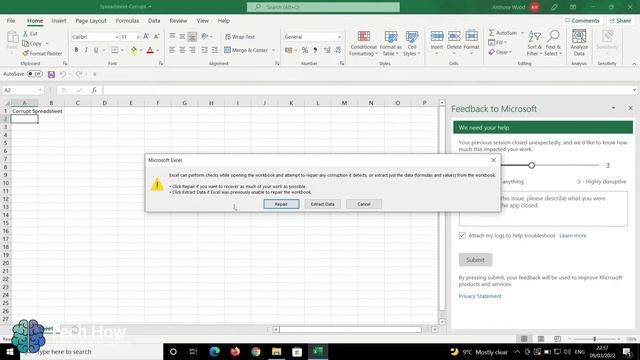Open the Comments pane

click(582, 20)
